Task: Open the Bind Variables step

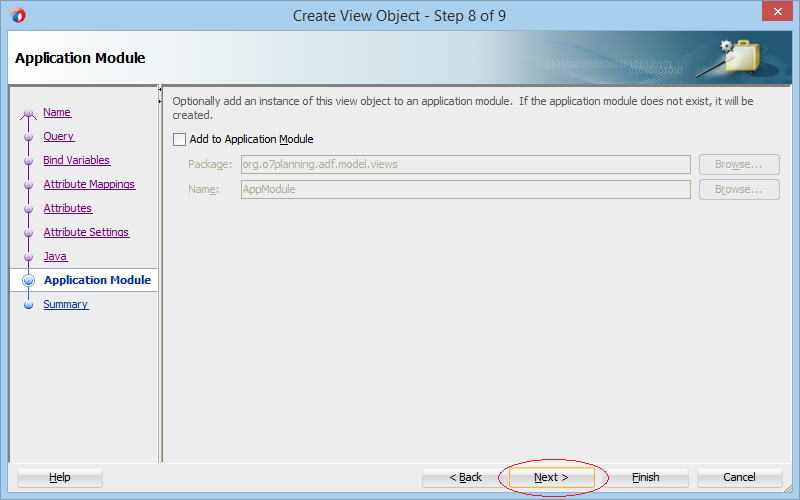Action: pos(77,160)
